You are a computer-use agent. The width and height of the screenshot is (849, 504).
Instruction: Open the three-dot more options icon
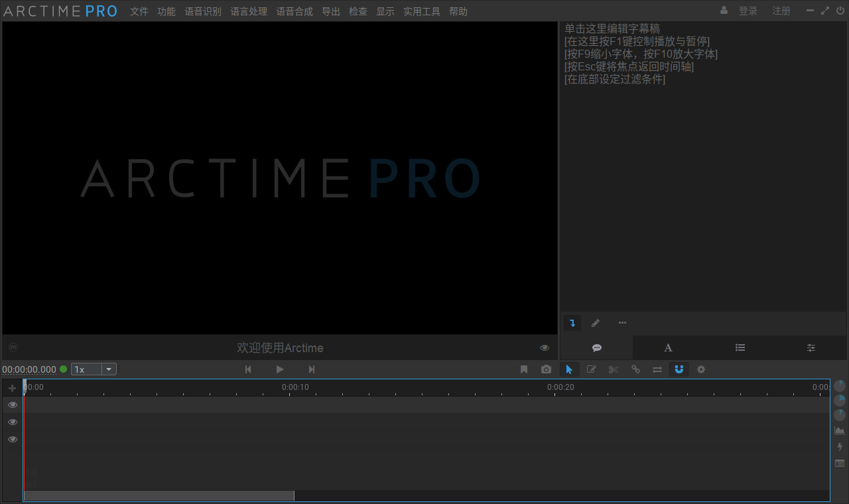(622, 323)
